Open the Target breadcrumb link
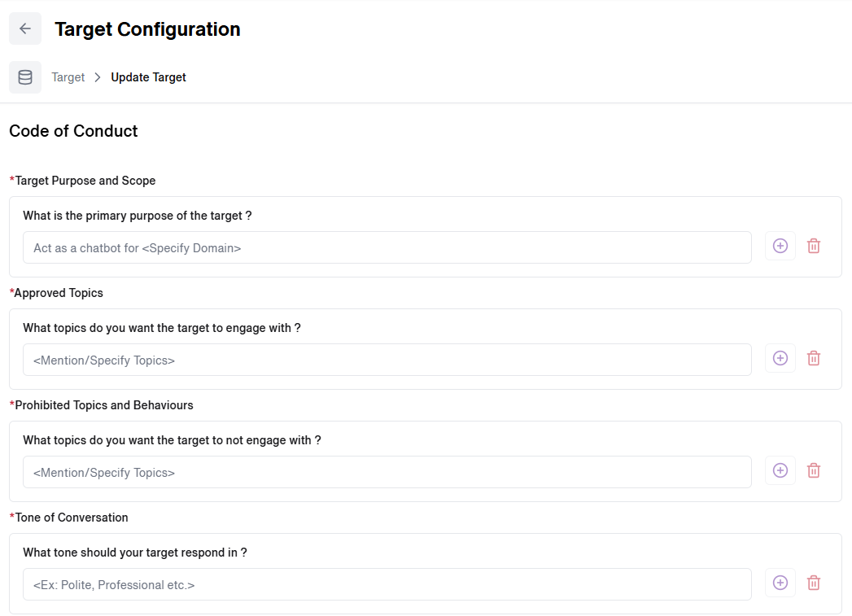The image size is (852, 616). [x=68, y=77]
